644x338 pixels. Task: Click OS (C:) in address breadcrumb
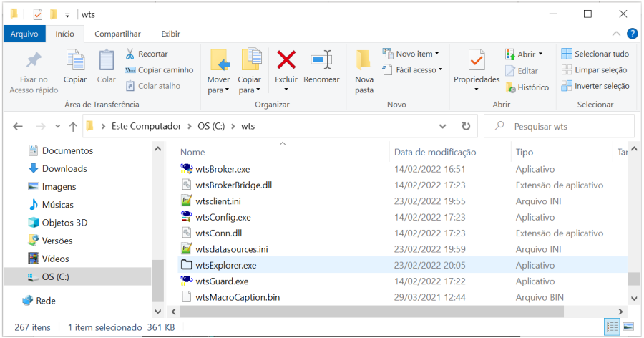(x=211, y=126)
